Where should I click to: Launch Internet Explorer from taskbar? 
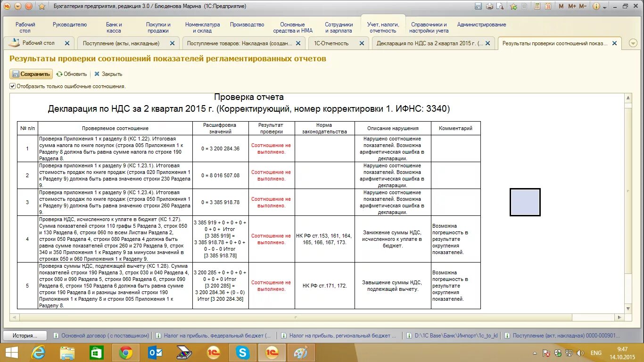[x=39, y=353]
